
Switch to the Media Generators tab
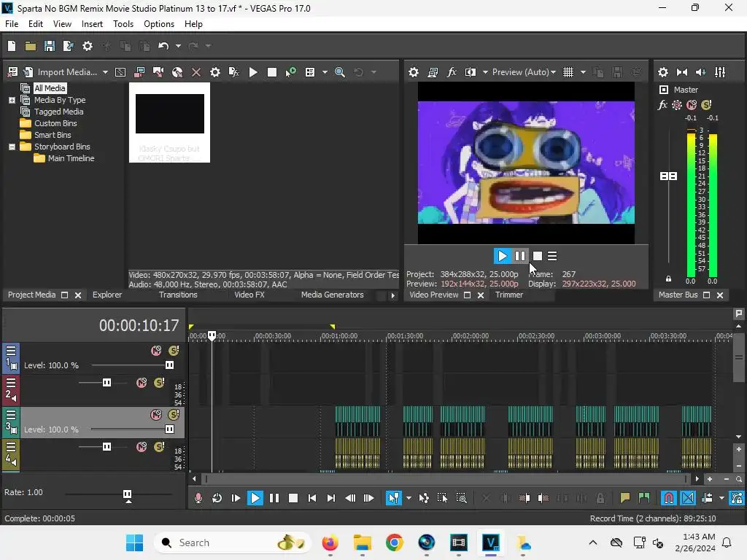pyautogui.click(x=332, y=295)
